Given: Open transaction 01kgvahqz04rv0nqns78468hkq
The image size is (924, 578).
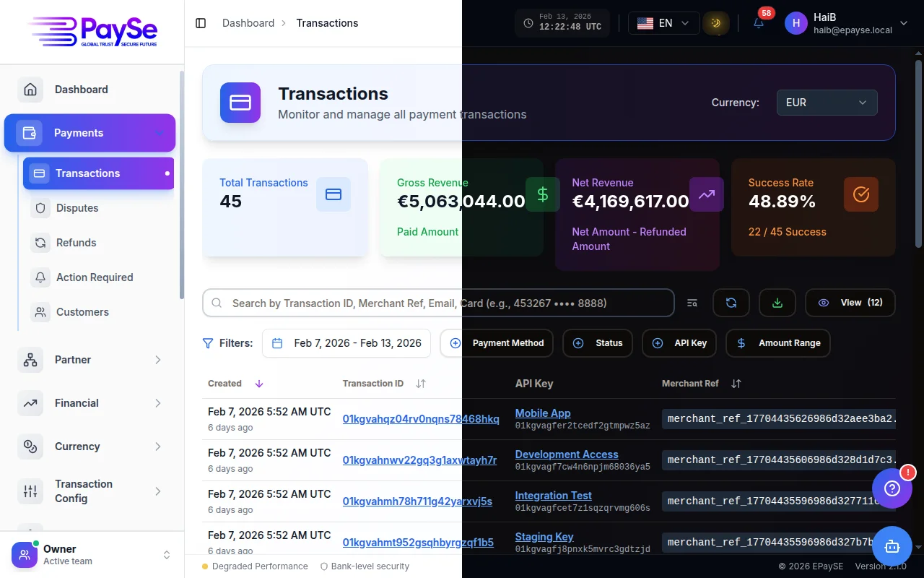Looking at the screenshot, I should point(421,419).
